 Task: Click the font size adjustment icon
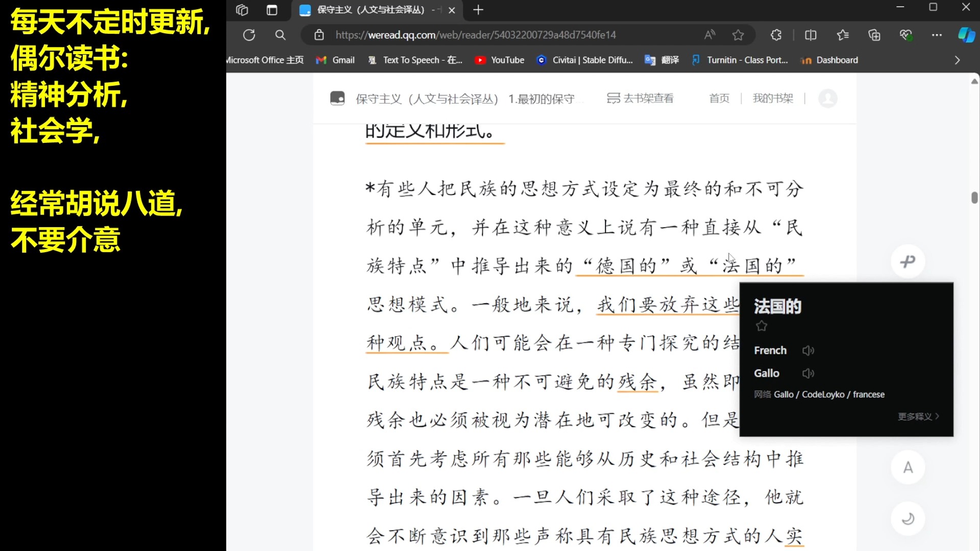coord(908,467)
